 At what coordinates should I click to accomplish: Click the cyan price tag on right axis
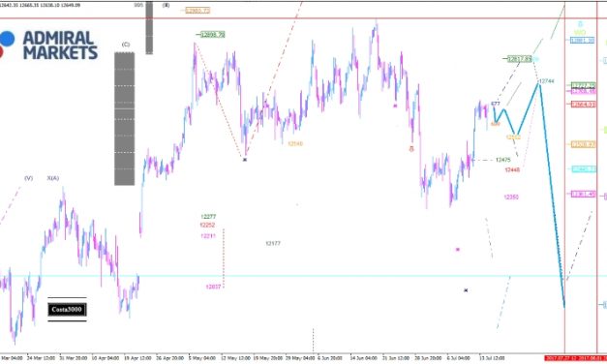pyautogui.click(x=584, y=169)
